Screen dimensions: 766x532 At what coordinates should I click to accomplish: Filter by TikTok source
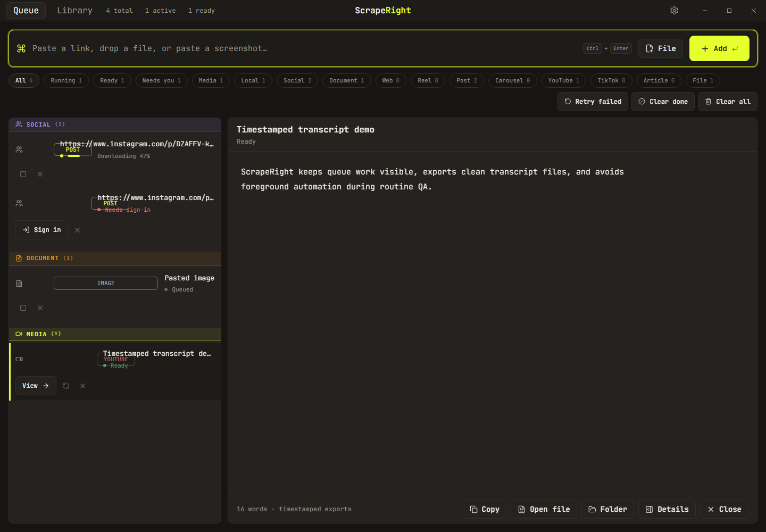[612, 80]
